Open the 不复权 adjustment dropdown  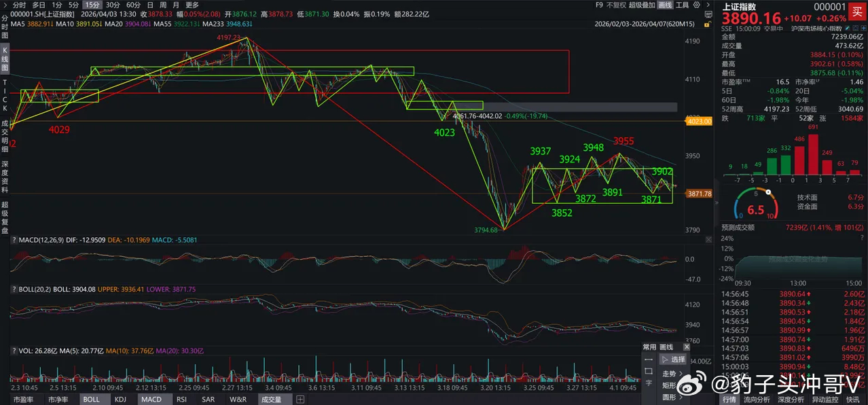(616, 5)
